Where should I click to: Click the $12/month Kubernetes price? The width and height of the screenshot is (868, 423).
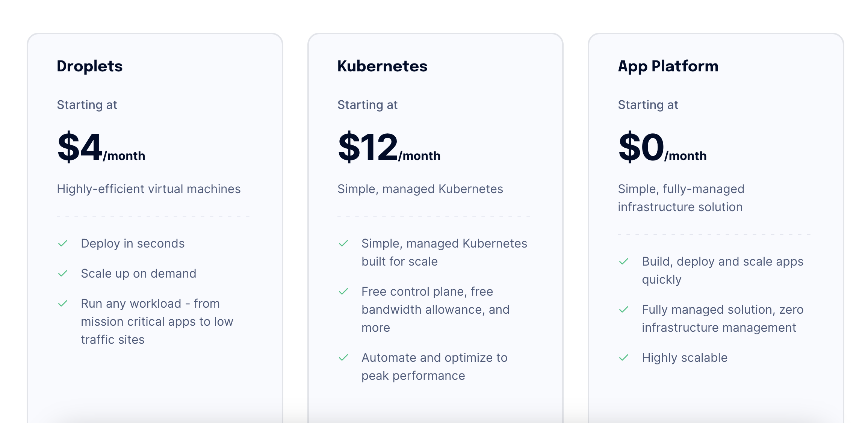point(389,148)
